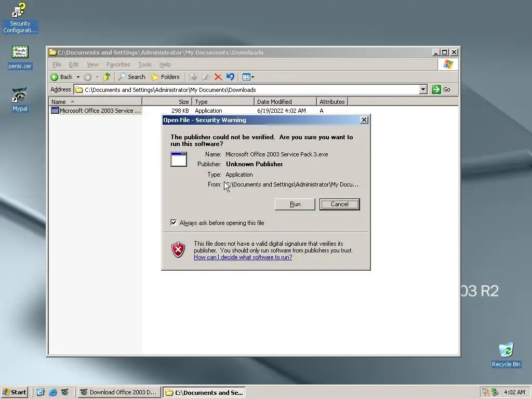Click the 298 KB size cell

[180, 111]
